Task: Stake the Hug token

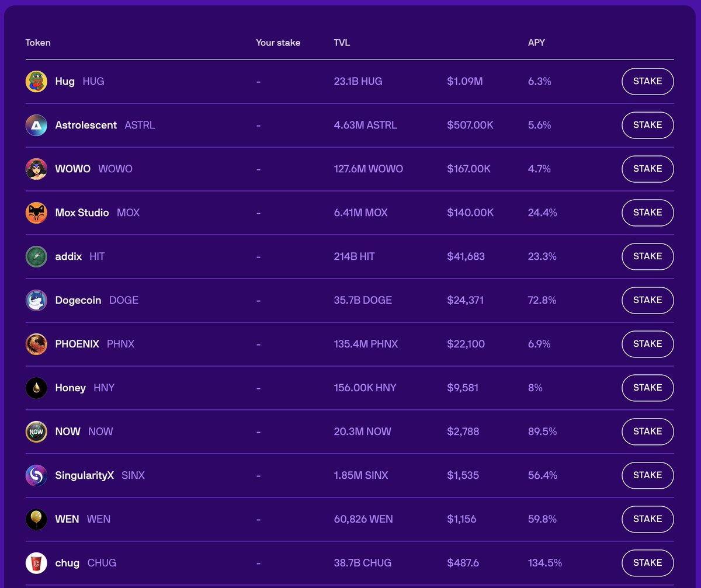Action: 647,81
